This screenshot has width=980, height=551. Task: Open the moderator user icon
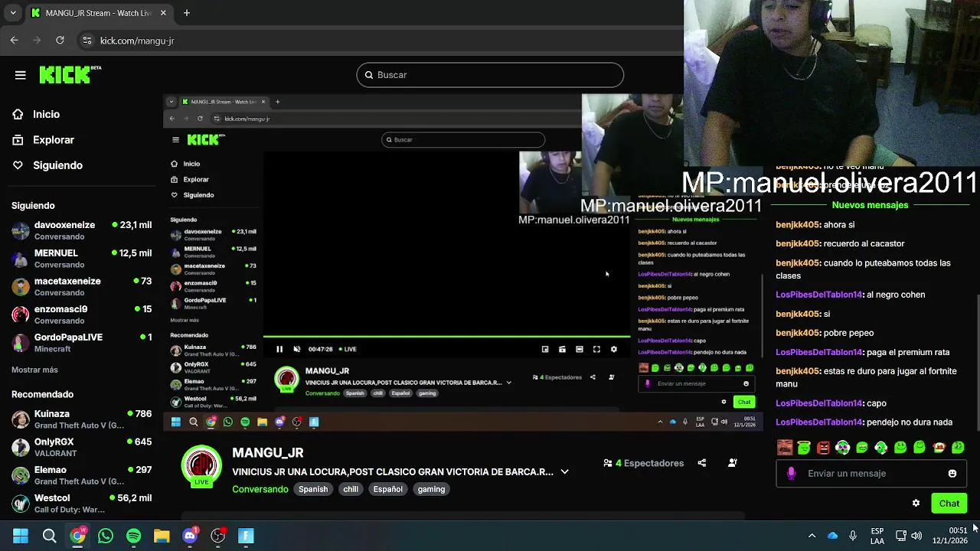coord(733,463)
